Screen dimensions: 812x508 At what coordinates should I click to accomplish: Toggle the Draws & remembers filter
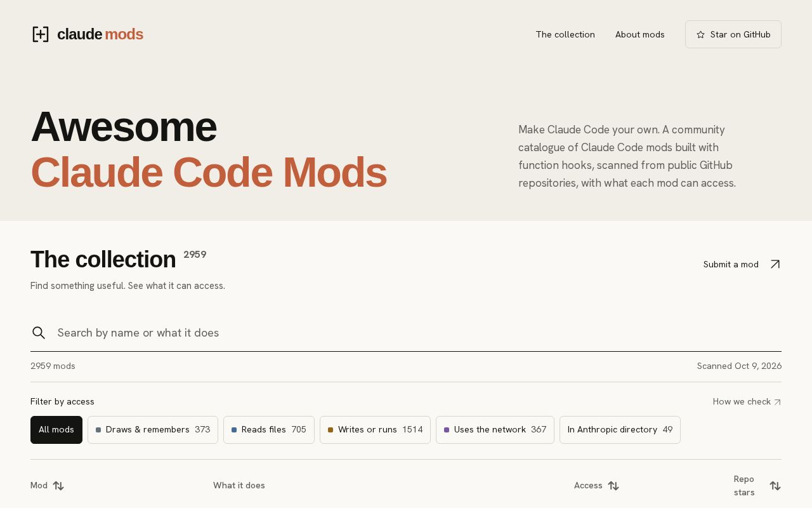[153, 430]
